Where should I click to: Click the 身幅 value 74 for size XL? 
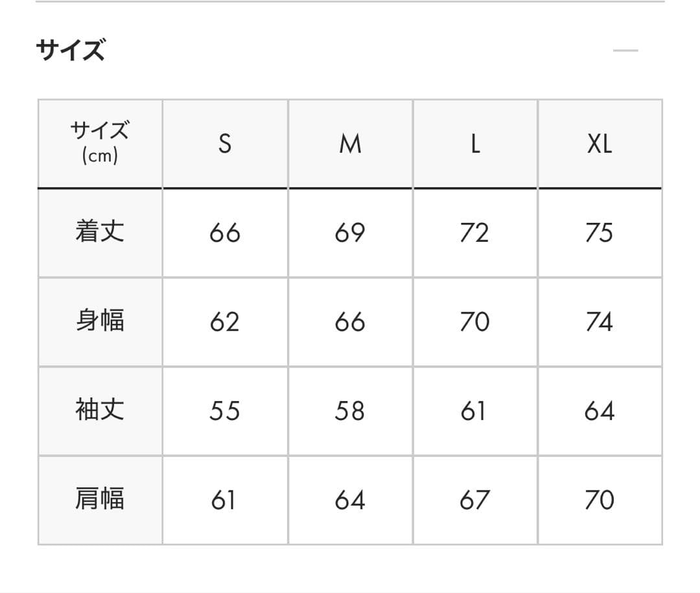[601, 321]
